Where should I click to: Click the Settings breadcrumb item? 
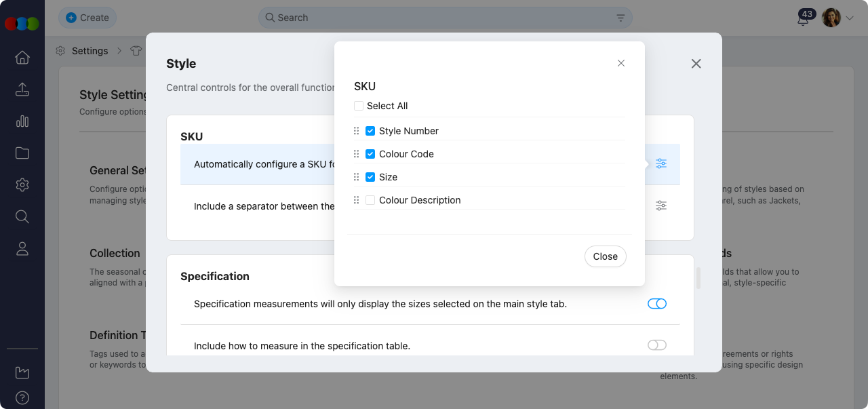pyautogui.click(x=90, y=51)
